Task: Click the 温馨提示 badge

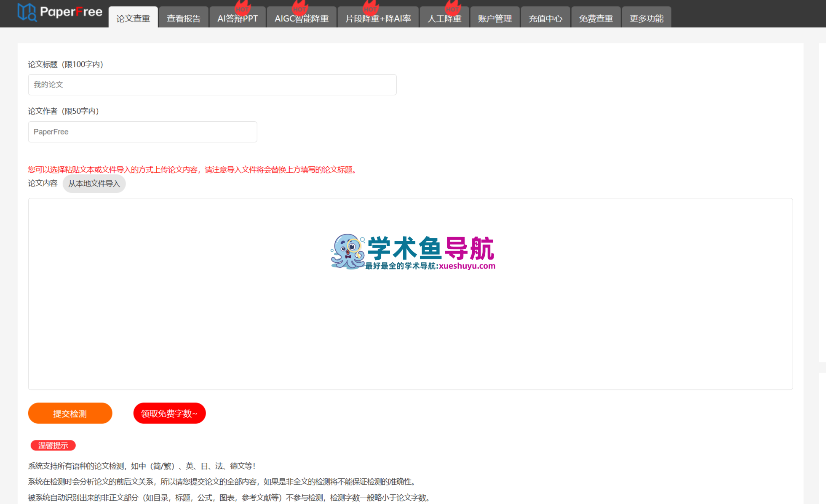Action: pyautogui.click(x=53, y=445)
